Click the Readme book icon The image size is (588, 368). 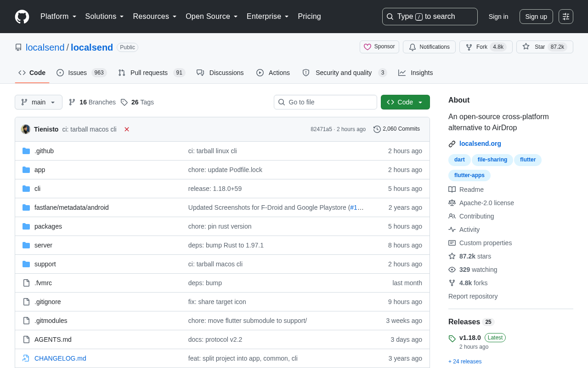point(452,190)
